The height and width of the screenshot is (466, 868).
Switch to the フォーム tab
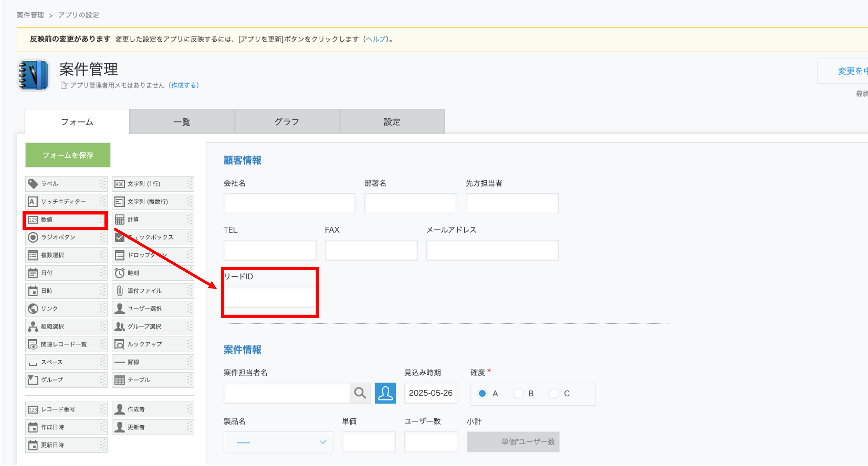[x=77, y=122]
